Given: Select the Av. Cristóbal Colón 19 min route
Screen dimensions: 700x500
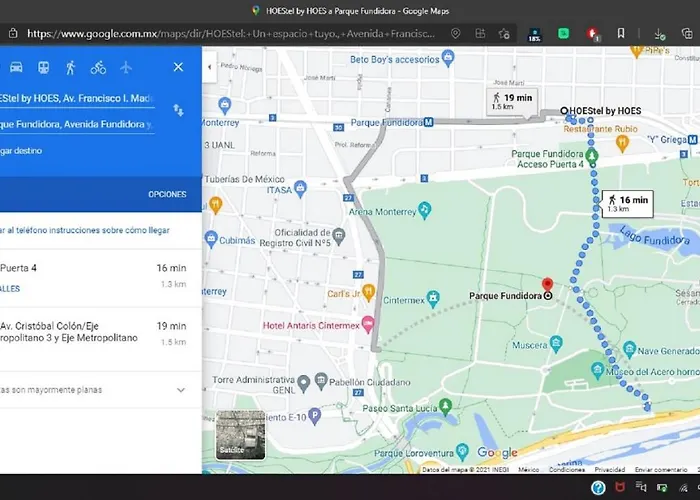Looking at the screenshot, I should click(101, 339).
